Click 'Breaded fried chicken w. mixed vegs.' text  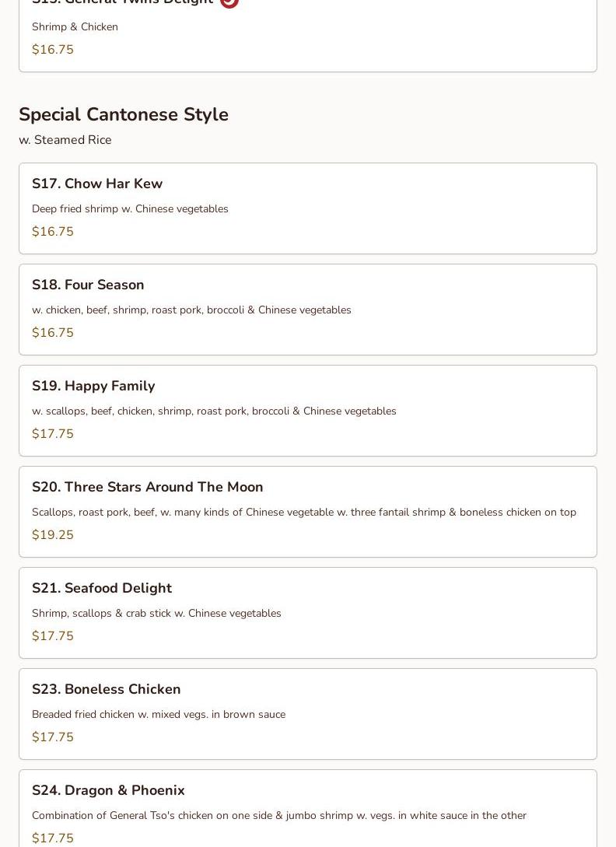pyautogui.click(x=159, y=714)
